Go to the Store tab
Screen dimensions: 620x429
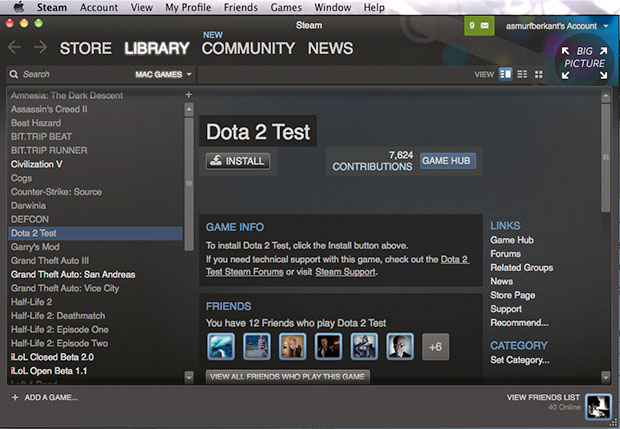coord(86,48)
